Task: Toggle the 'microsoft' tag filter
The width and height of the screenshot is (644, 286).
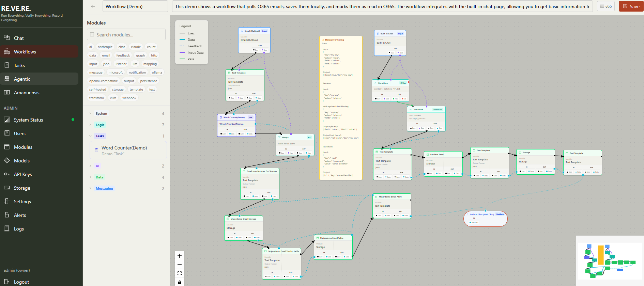Action: pos(116,73)
